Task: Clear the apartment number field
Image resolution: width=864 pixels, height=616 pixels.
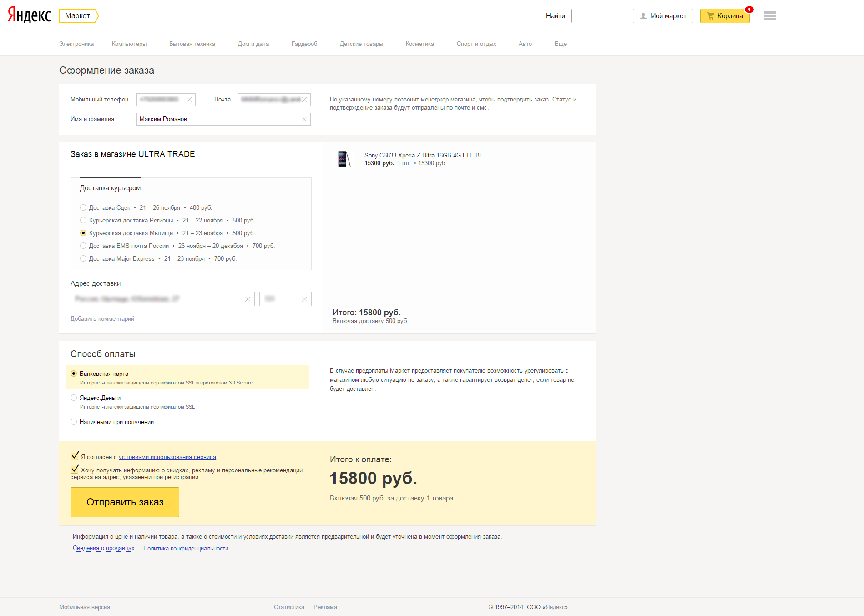Action: click(x=304, y=299)
